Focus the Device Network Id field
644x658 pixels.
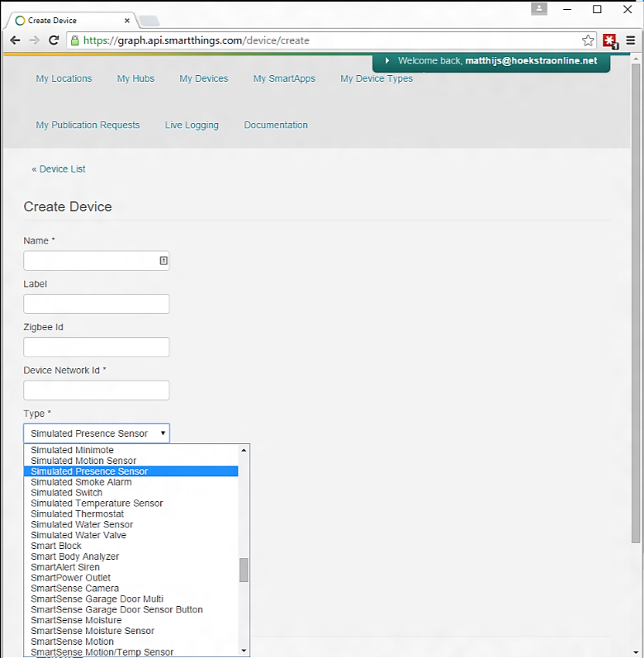pyautogui.click(x=97, y=391)
